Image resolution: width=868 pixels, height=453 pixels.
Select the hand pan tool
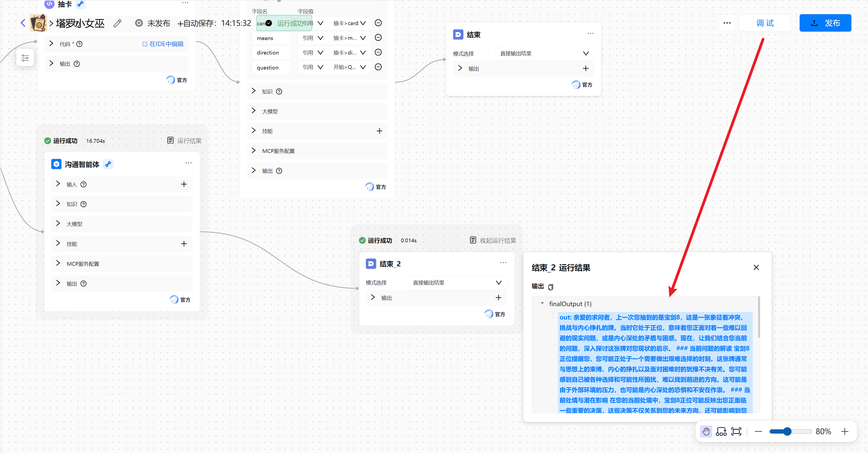(x=706, y=431)
